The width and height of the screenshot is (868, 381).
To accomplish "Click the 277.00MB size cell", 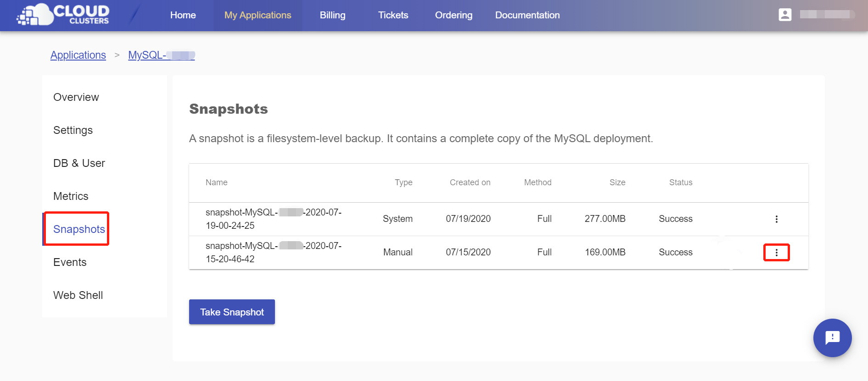I will 605,219.
